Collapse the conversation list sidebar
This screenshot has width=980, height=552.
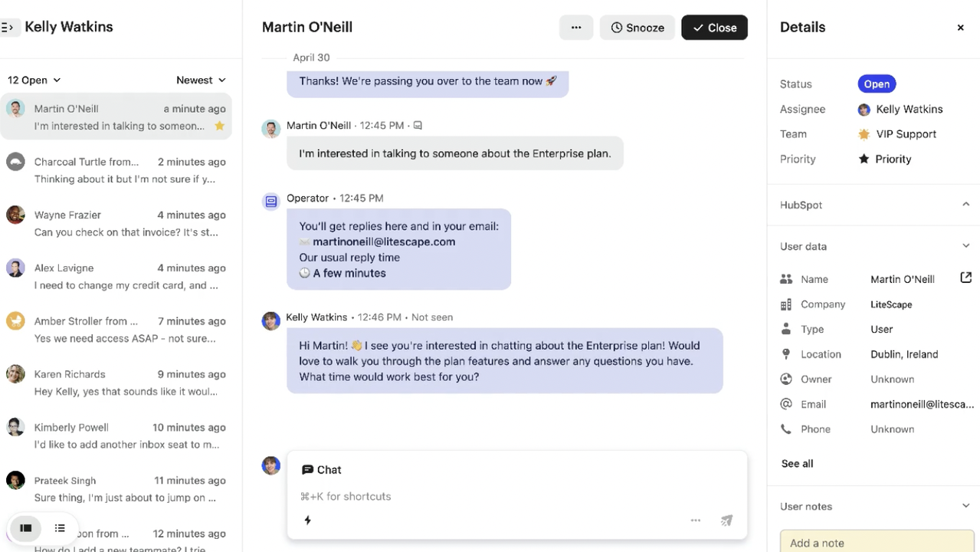[x=9, y=27]
